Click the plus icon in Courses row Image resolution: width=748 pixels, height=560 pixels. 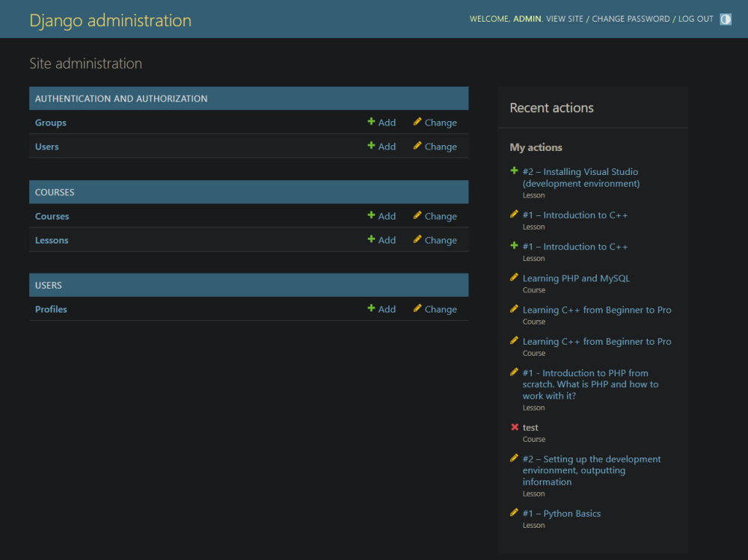(371, 215)
